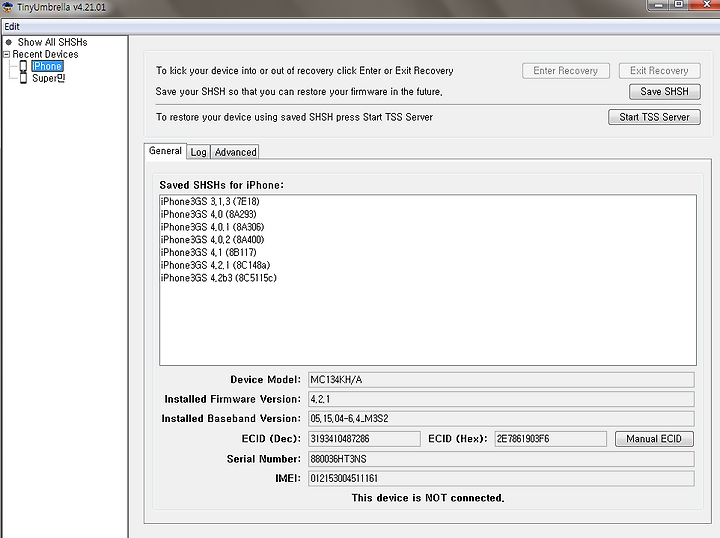720x538 pixels.
Task: Close the TinyUmbrella window
Action: click(706, 5)
